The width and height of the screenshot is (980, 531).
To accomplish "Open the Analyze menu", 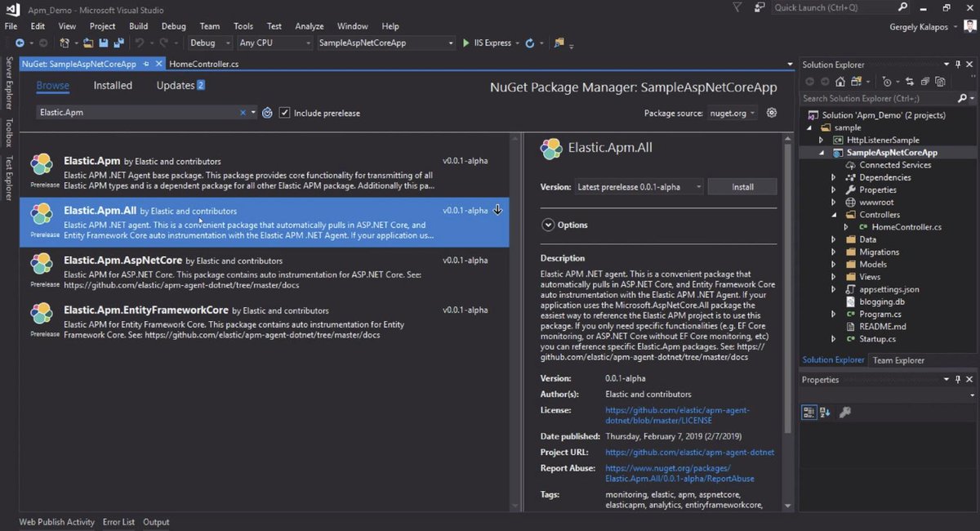I will [310, 25].
